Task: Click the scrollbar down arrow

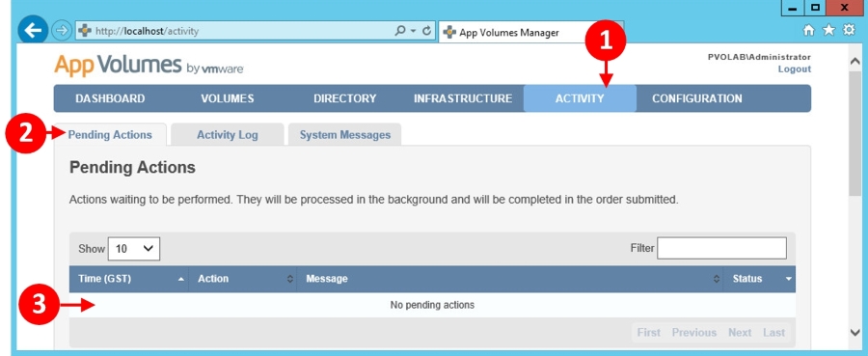Action: click(x=855, y=332)
